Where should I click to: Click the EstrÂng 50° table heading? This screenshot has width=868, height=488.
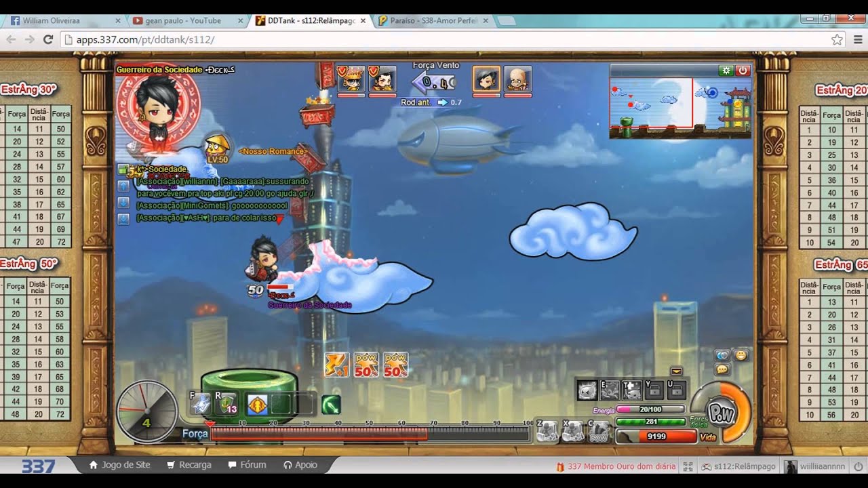pyautogui.click(x=29, y=263)
